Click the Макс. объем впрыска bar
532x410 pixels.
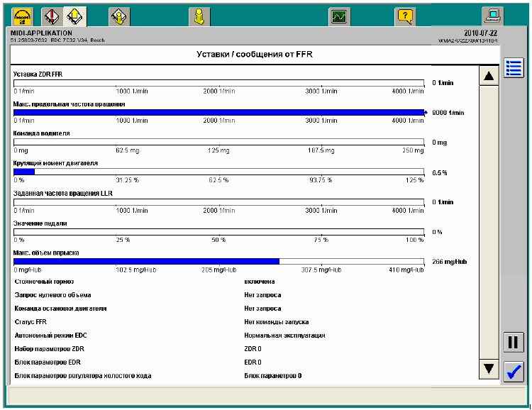(219, 262)
